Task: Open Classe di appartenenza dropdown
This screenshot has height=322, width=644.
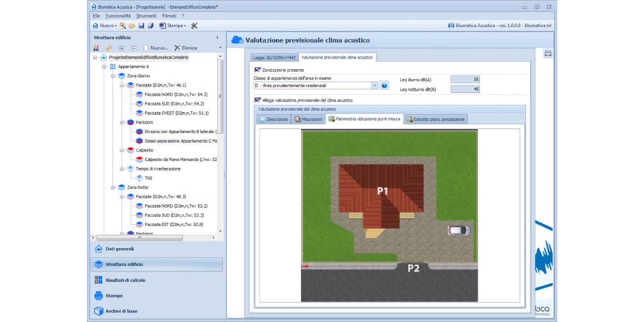Action: (x=375, y=85)
